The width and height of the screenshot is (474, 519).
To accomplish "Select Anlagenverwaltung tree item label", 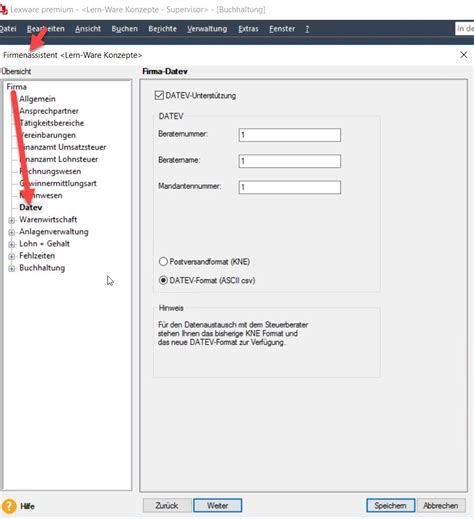I will click(54, 231).
